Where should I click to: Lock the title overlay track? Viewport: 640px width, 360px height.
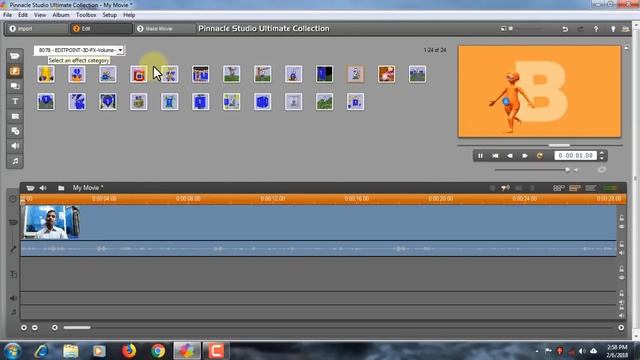(x=622, y=269)
